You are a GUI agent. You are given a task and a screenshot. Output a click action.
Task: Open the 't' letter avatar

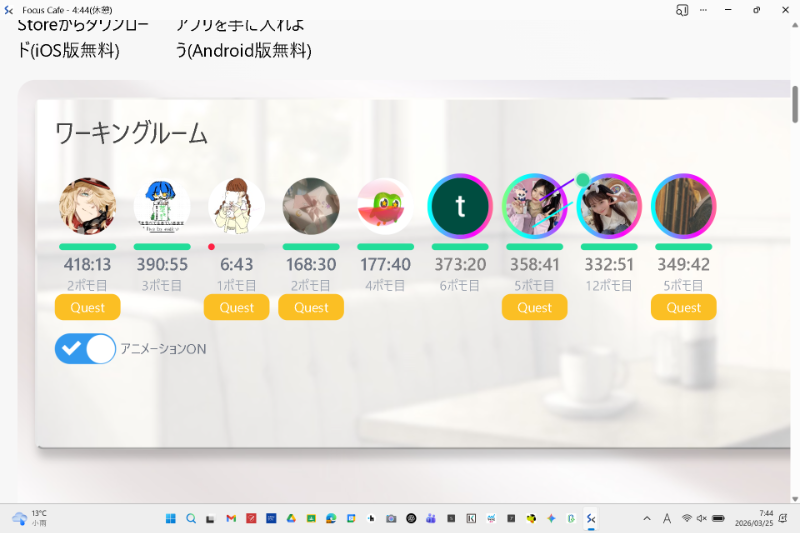460,206
